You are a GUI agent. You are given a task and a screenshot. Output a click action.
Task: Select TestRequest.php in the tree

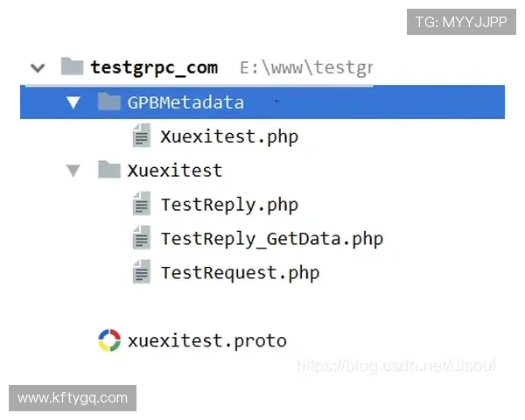pyautogui.click(x=240, y=272)
